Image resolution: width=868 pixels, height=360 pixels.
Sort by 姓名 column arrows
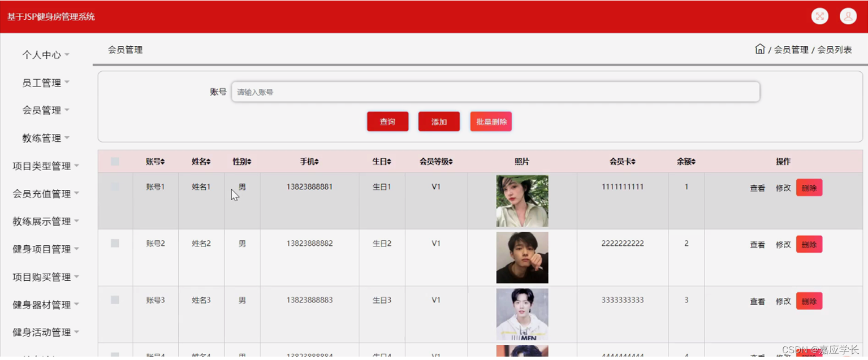(208, 162)
